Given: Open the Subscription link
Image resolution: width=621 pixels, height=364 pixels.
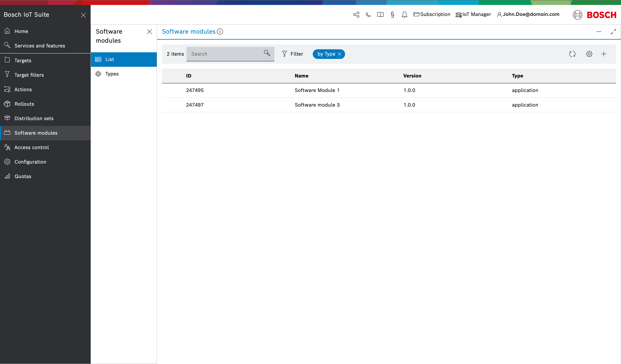Looking at the screenshot, I should [x=432, y=14].
